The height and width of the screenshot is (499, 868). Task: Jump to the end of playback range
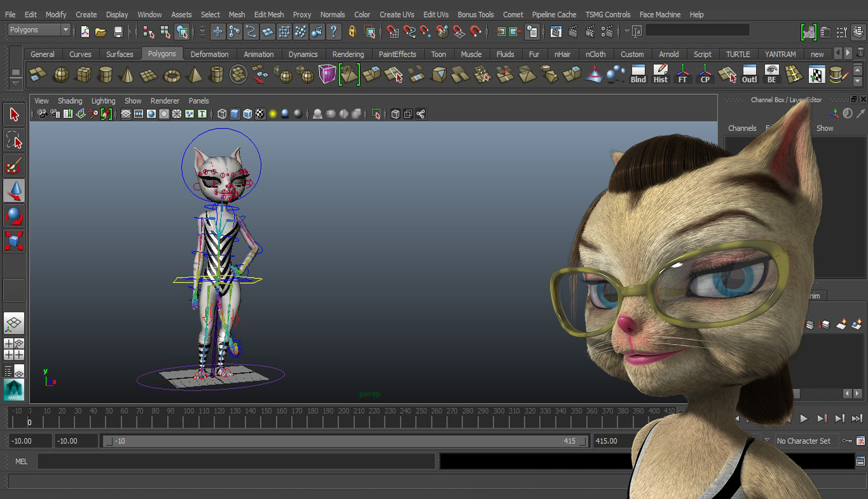pos(857,418)
